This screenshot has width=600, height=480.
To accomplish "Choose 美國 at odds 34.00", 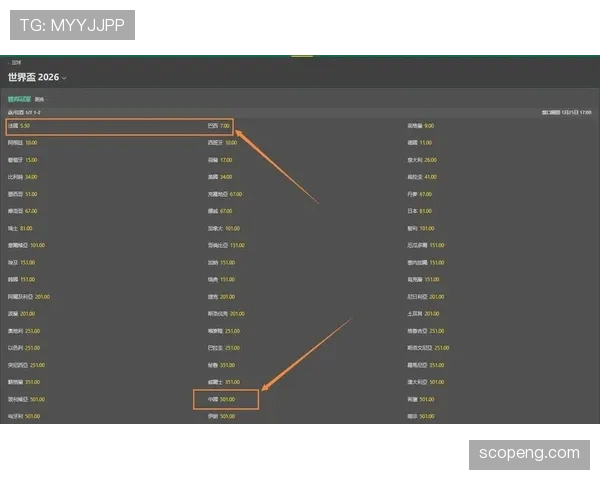I will tap(220, 177).
